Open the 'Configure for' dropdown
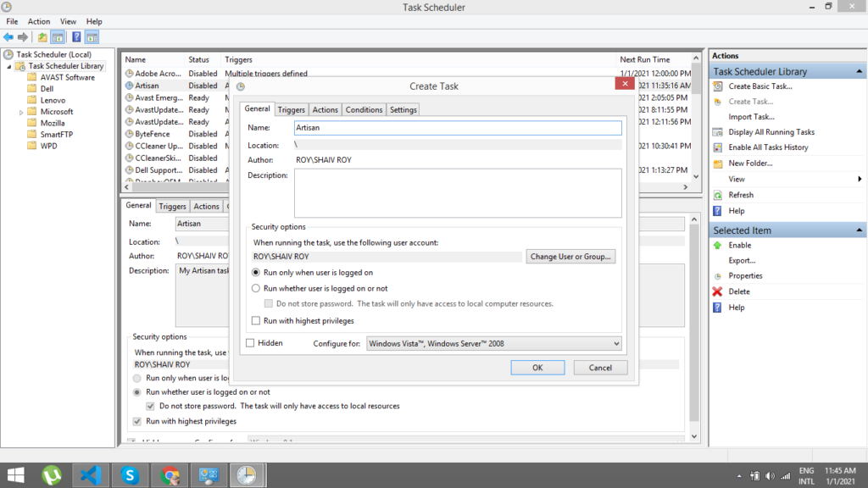This screenshot has height=488, width=868. 494,344
